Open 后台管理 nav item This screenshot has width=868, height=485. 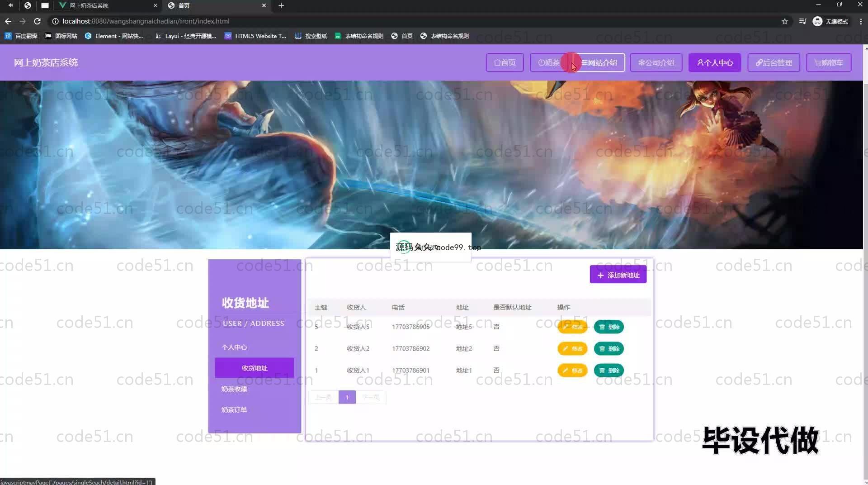click(774, 62)
